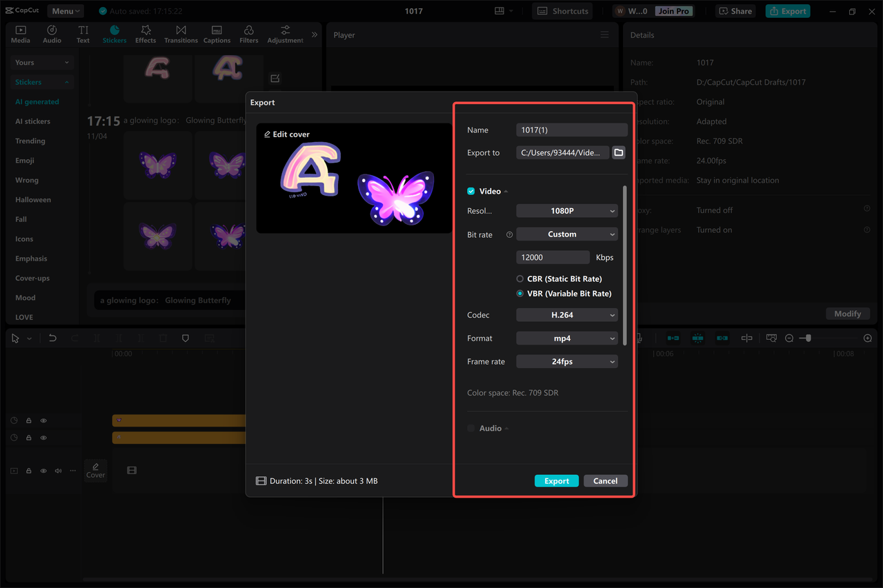
Task: Toggle main track magnet icon
Action: pyautogui.click(x=673, y=338)
